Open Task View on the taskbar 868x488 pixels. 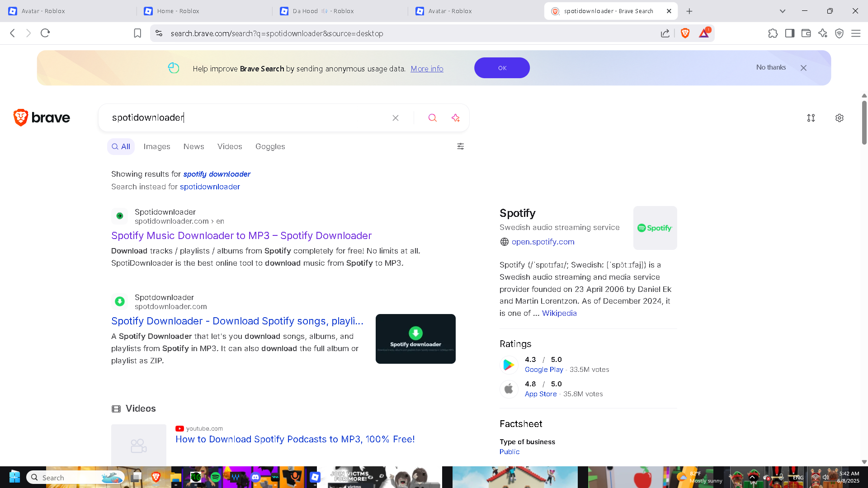coord(136,477)
